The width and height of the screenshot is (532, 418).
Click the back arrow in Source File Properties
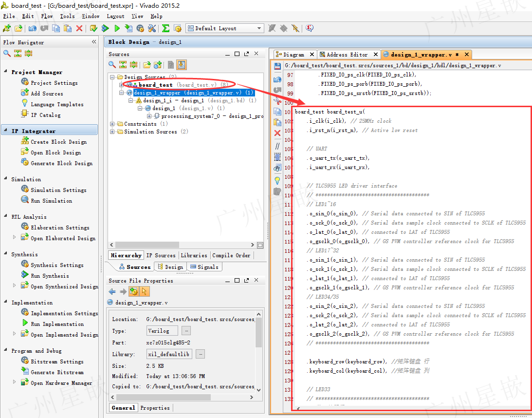click(112, 291)
